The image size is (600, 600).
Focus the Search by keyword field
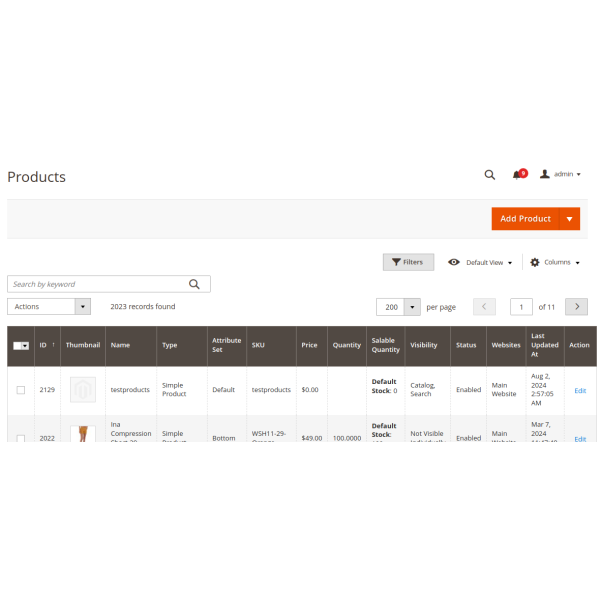click(x=98, y=284)
